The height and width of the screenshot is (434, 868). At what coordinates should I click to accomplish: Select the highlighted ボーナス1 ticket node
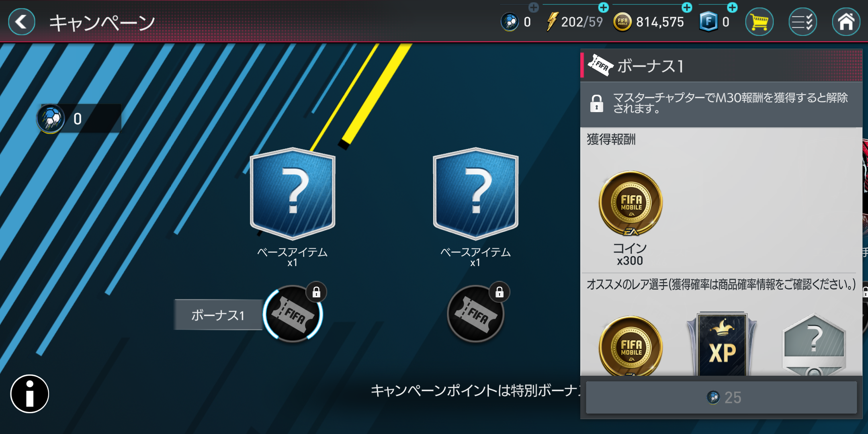[x=293, y=314]
